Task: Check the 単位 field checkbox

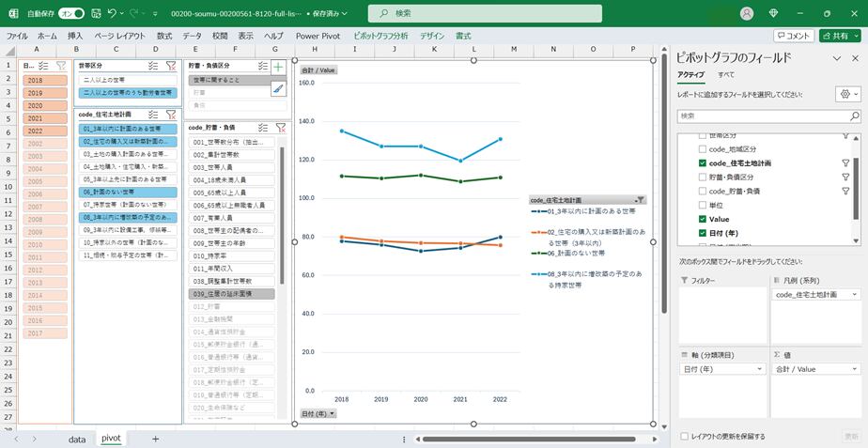Action: coord(703,204)
